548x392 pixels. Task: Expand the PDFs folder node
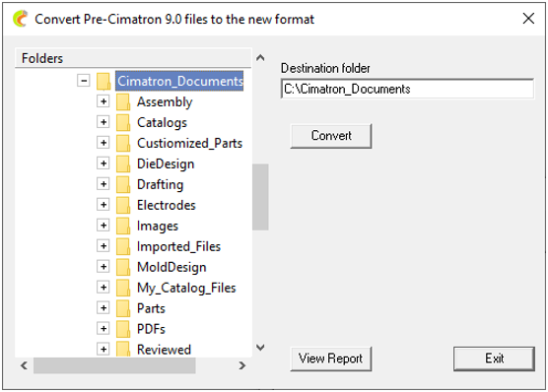pos(103,329)
